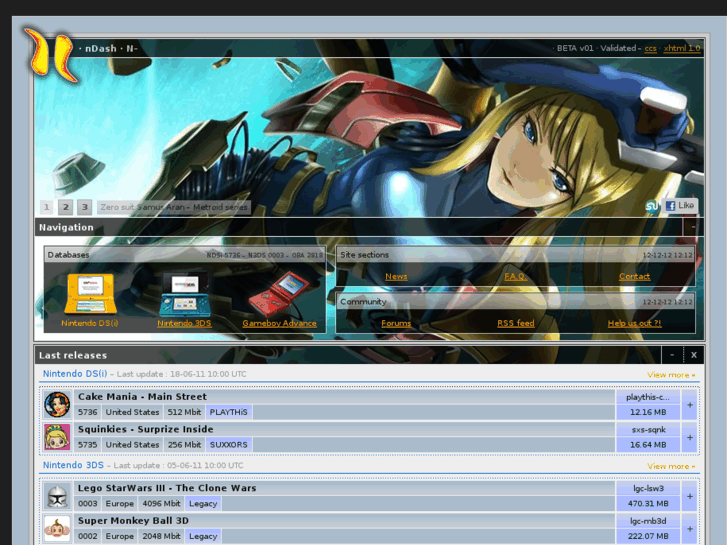This screenshot has height=545, width=727.
Task: Open the Nintendo 3DS text link under console
Action: click(185, 323)
